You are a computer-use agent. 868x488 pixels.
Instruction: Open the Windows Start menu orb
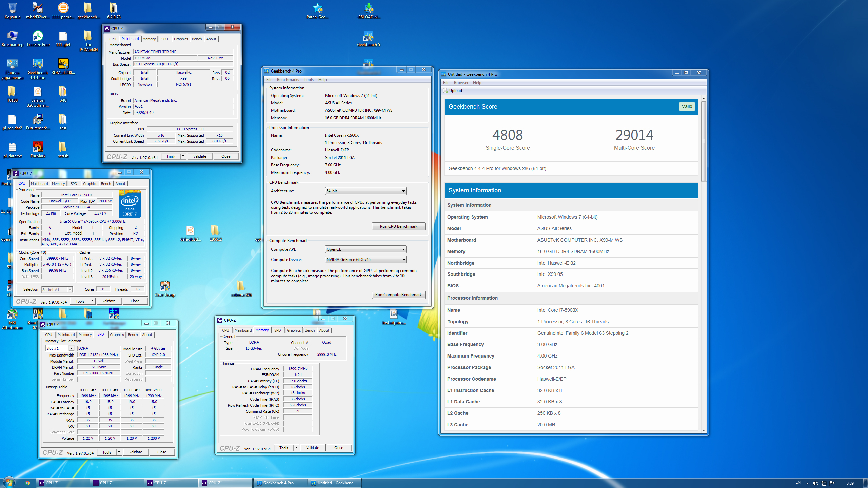(x=9, y=483)
